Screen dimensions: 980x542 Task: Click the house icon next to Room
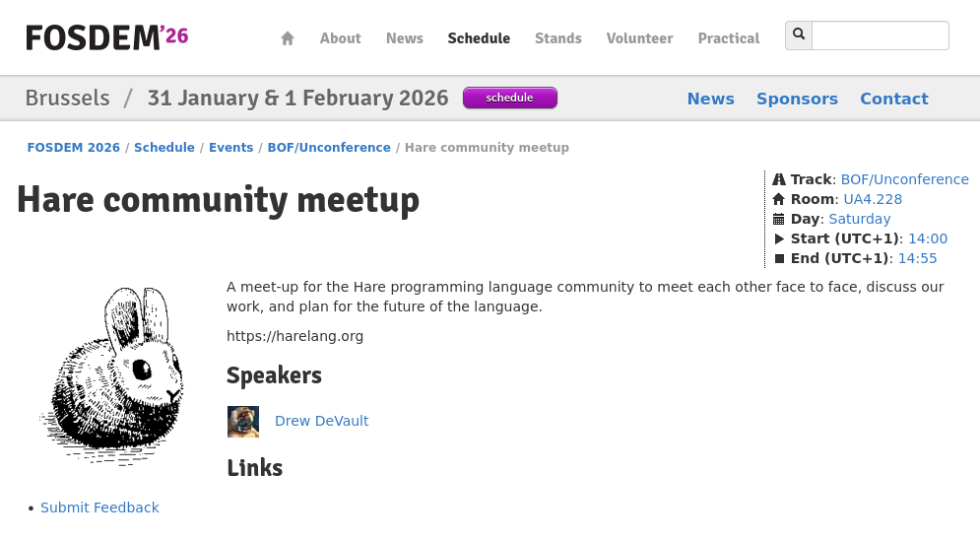779,199
